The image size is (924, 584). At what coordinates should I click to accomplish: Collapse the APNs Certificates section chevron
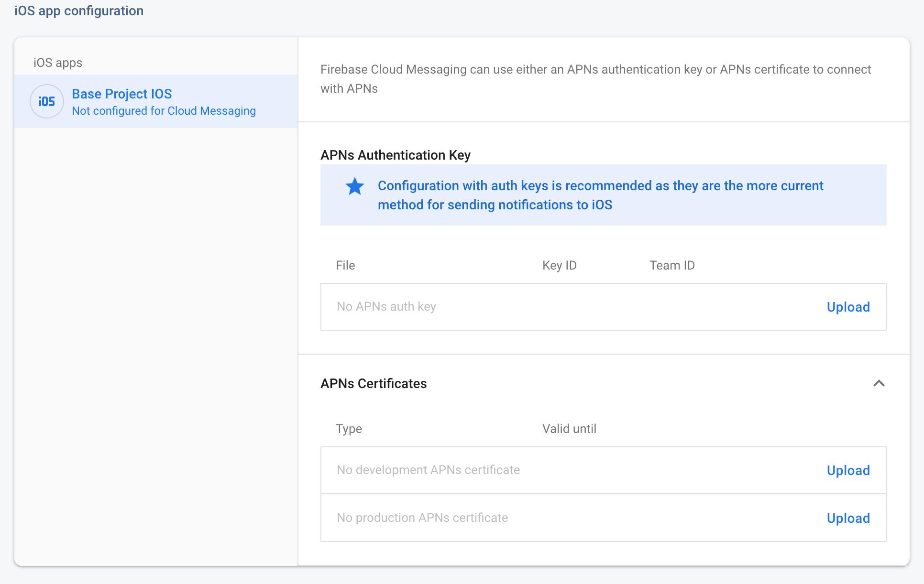click(x=879, y=383)
